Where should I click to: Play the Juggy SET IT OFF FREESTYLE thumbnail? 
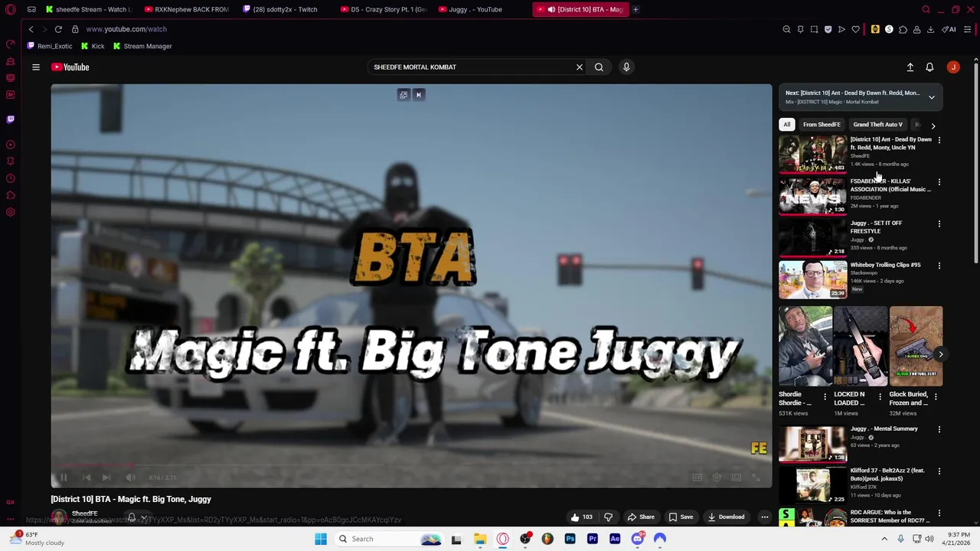(813, 238)
